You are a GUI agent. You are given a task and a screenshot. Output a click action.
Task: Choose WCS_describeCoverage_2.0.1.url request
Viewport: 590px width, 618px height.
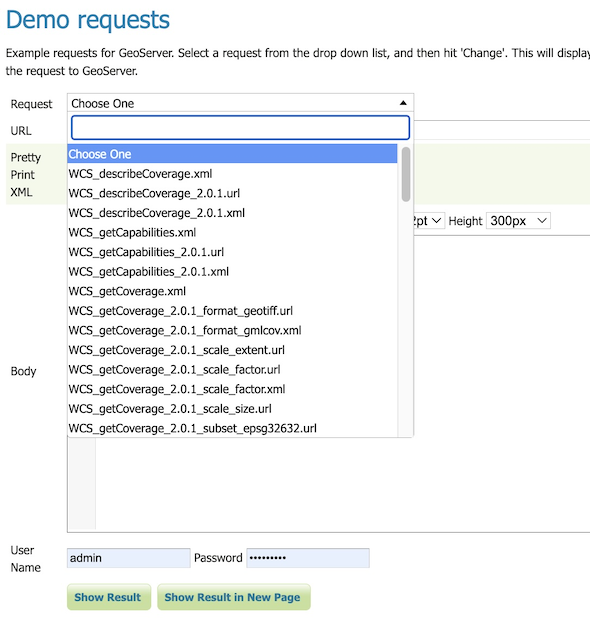tap(232, 194)
